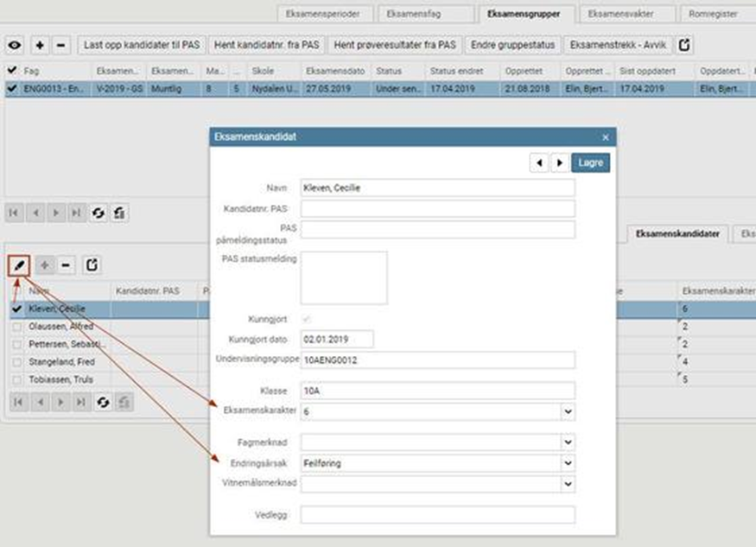Click Hent prøveresultater fra PAS button
This screenshot has width=756, height=547.
395,45
